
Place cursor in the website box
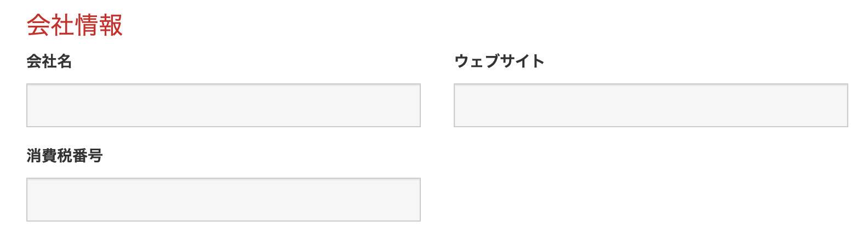[x=650, y=105]
